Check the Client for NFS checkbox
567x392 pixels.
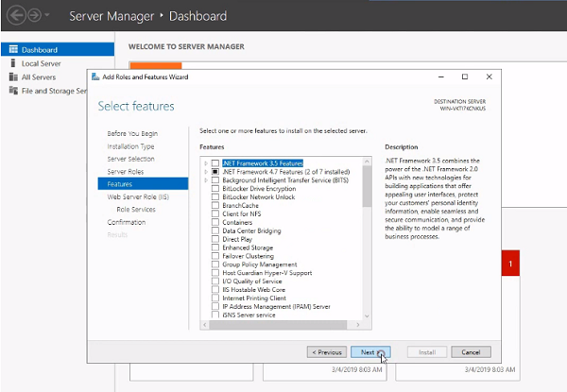(x=215, y=213)
